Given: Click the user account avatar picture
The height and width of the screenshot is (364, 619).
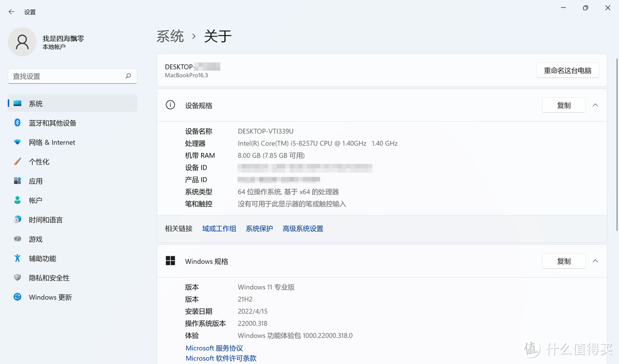Looking at the screenshot, I should [x=22, y=42].
